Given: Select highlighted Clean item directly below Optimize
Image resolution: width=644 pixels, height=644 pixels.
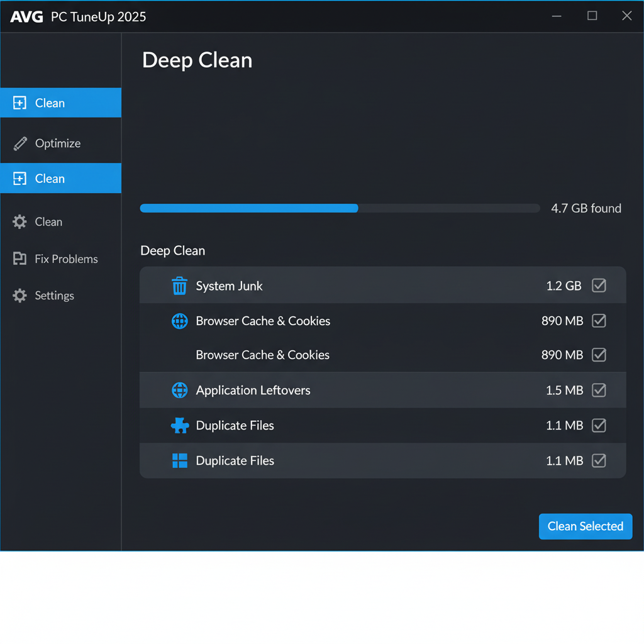Looking at the screenshot, I should coord(61,178).
